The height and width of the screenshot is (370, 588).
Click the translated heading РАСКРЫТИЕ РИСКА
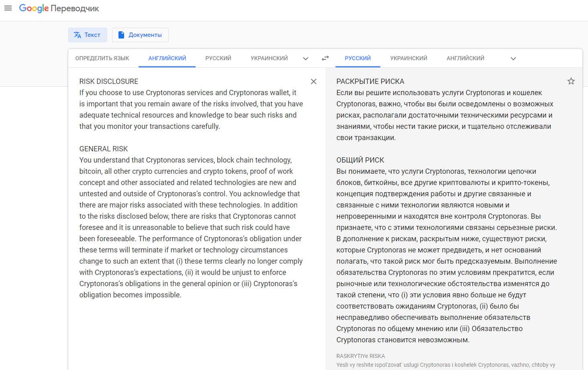(x=370, y=81)
